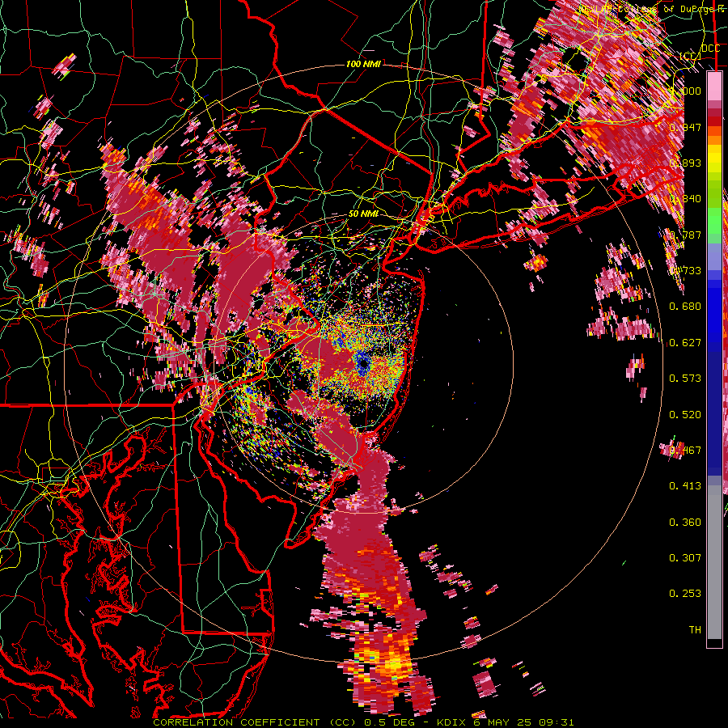Click the 100 NMI range ring label

tap(363, 64)
